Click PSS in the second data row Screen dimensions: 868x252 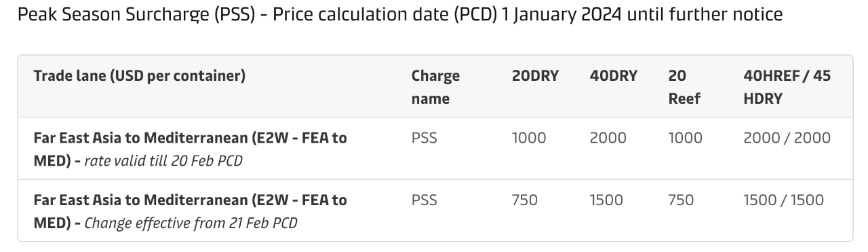(x=424, y=200)
